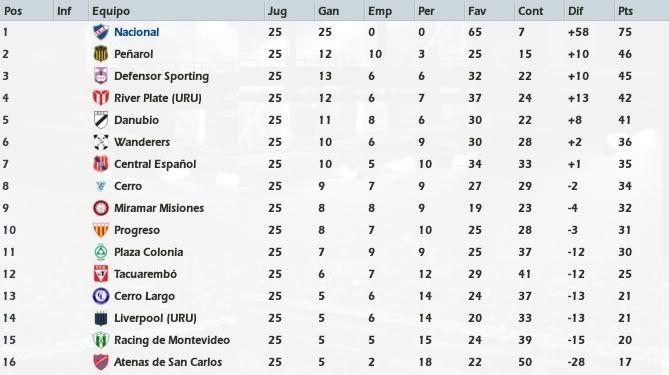Viewport: 669px width, 375px height.
Task: Click the Wanderers team badge
Action: tap(101, 142)
